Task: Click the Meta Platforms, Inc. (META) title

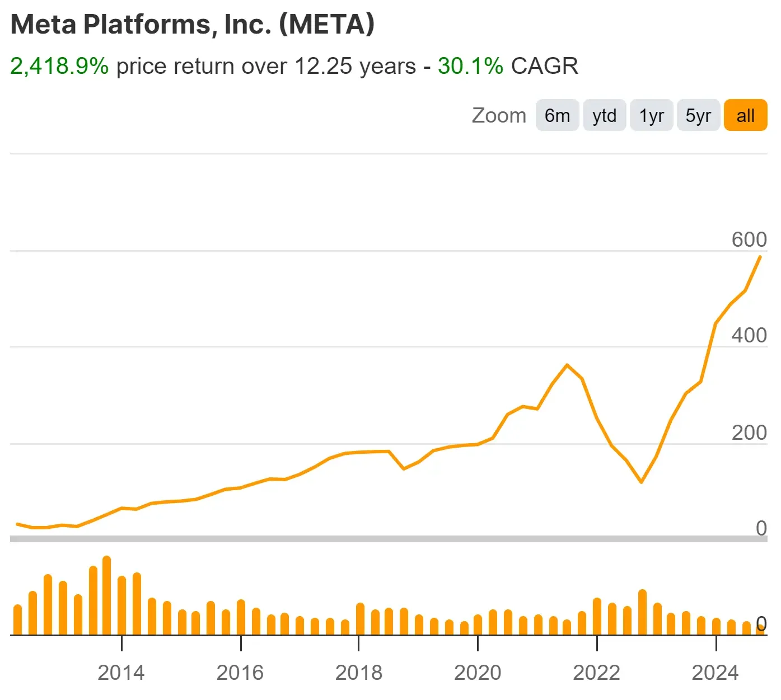Action: point(193,25)
